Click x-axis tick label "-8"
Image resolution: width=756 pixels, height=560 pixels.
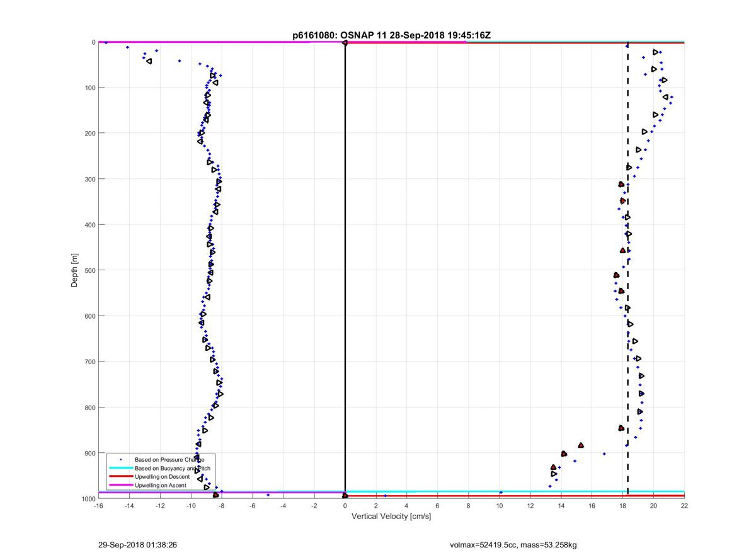point(222,506)
